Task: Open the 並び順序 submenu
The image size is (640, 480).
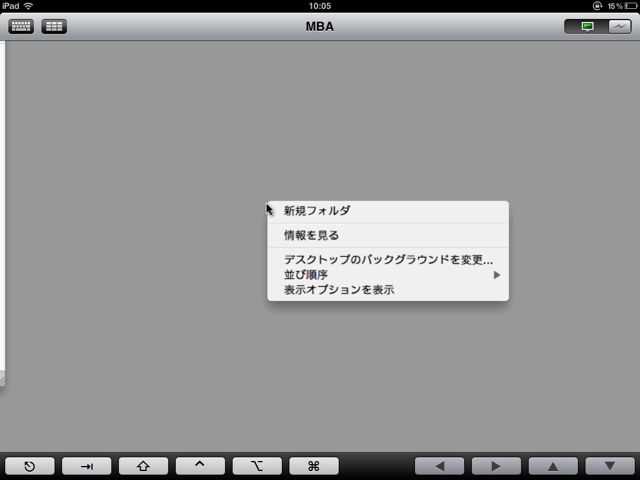Action: point(388,275)
